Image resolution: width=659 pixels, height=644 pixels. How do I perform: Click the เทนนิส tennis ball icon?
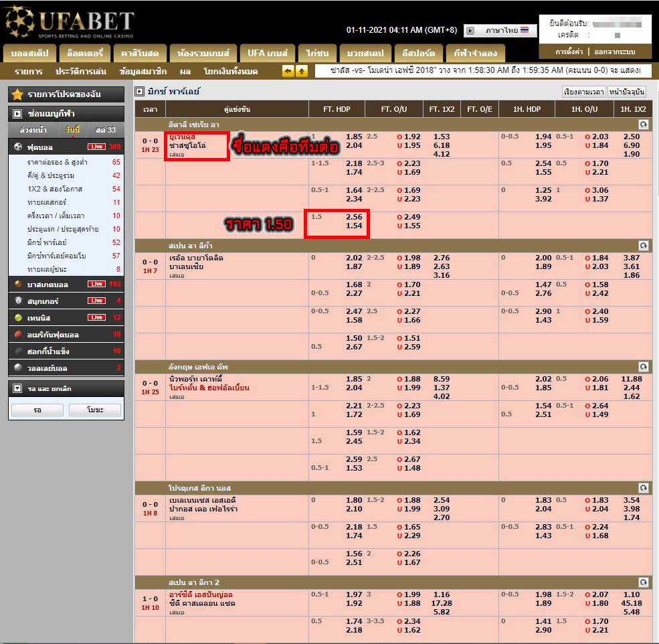point(18,317)
